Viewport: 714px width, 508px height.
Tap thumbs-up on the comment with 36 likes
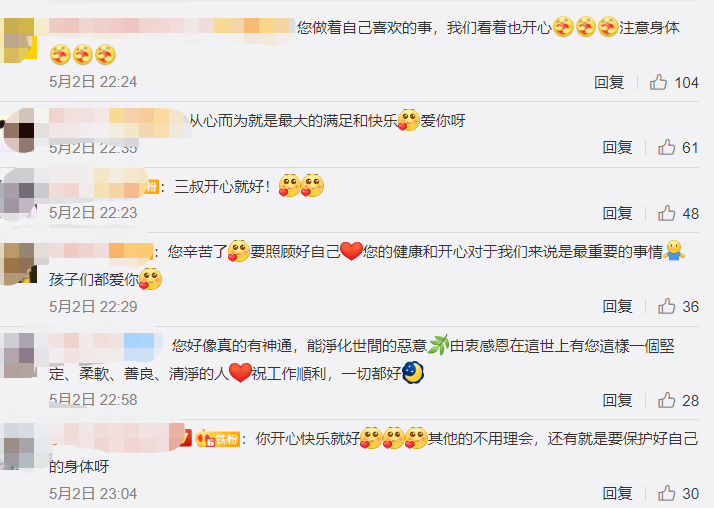click(666, 306)
